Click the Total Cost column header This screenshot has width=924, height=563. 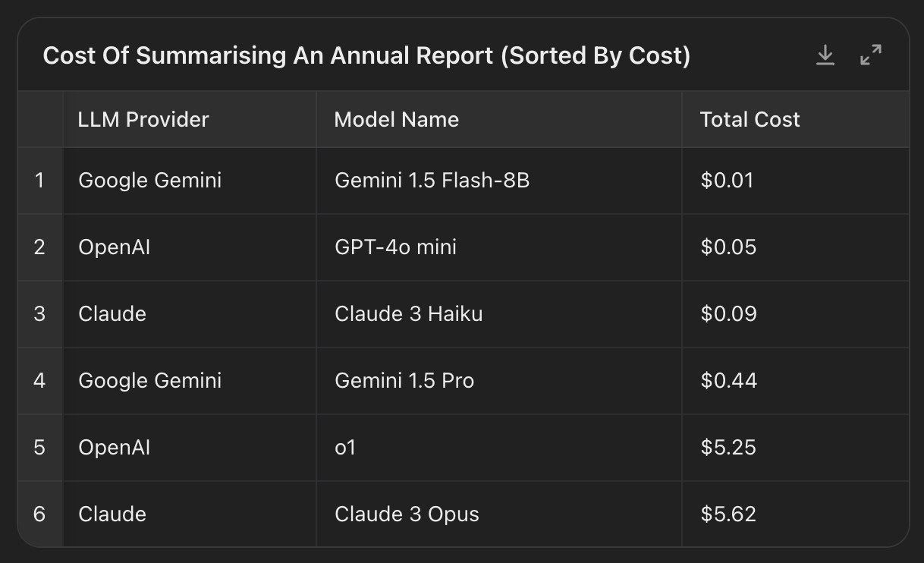750,119
